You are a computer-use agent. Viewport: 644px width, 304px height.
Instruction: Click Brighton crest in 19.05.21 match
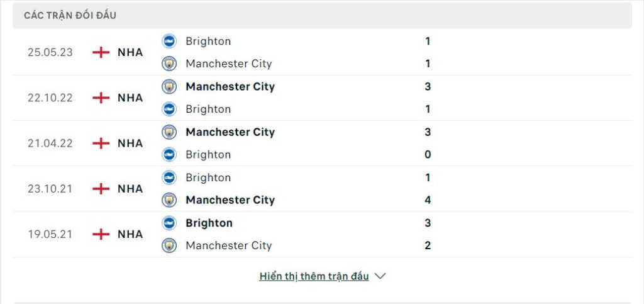coord(169,223)
